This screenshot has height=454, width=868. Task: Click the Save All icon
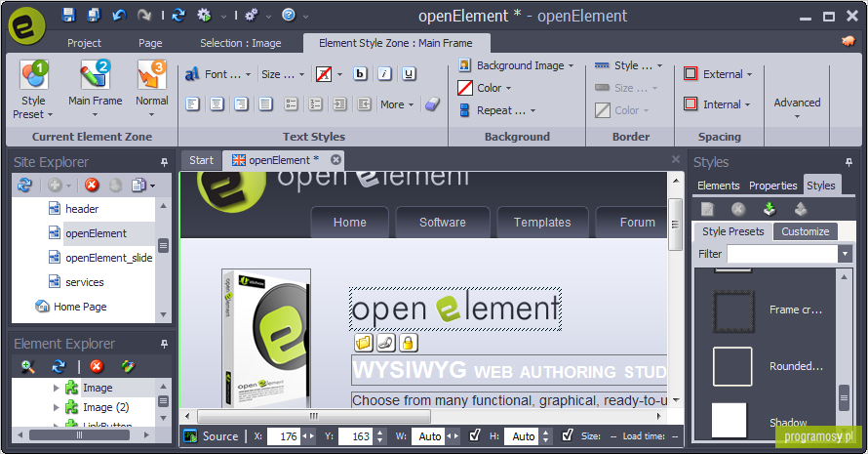pos(94,15)
